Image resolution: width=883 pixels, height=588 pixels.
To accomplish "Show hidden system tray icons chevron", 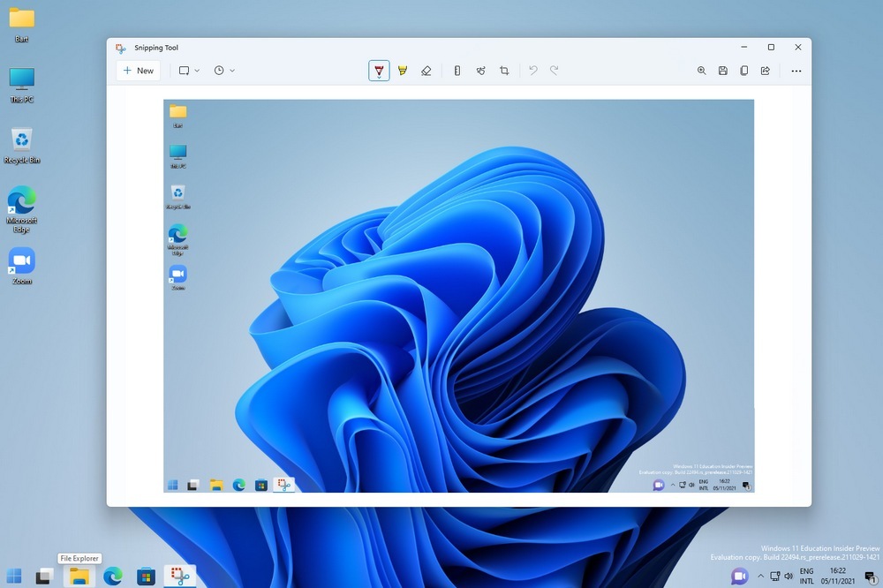I will (x=761, y=577).
